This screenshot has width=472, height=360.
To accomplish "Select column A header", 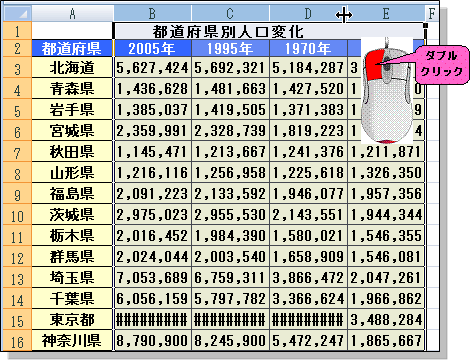I will tap(73, 13).
